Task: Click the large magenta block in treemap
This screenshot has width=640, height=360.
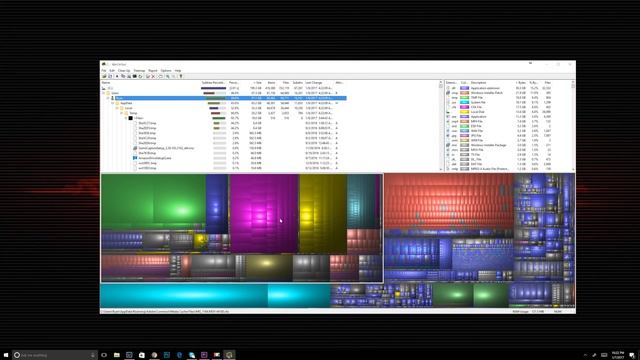Action: (264, 213)
